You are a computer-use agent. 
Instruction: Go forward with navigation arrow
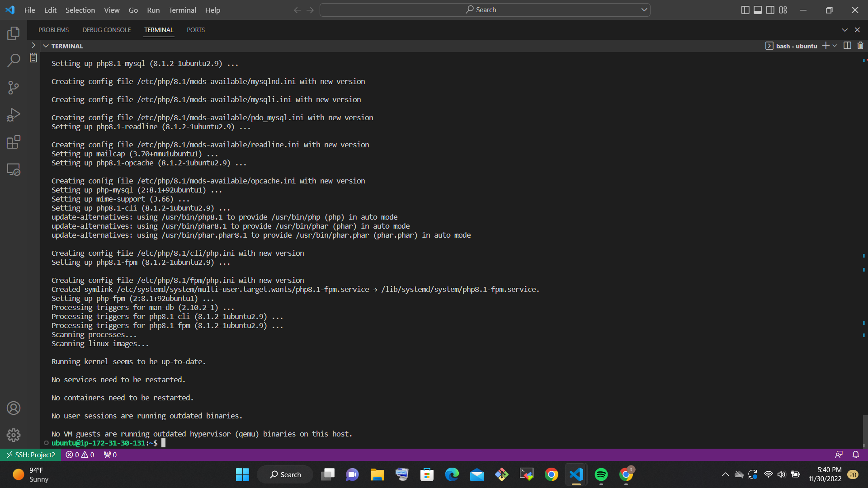[310, 10]
